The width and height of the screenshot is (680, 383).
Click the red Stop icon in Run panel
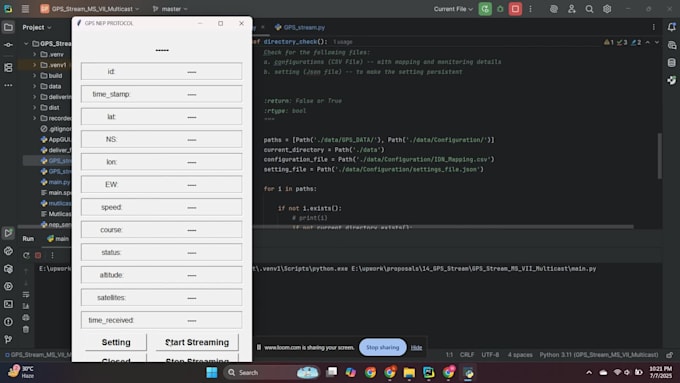[38, 255]
